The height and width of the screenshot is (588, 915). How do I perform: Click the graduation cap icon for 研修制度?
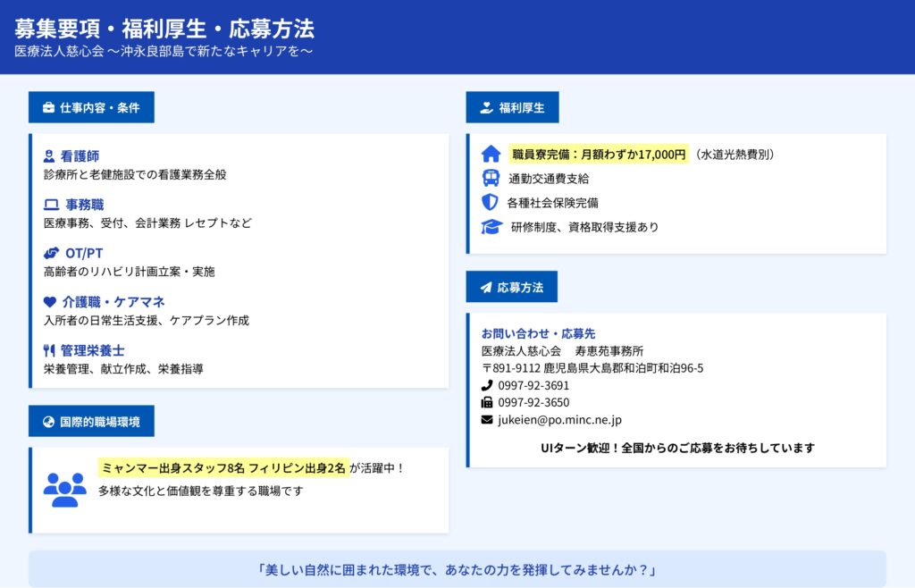pyautogui.click(x=491, y=227)
